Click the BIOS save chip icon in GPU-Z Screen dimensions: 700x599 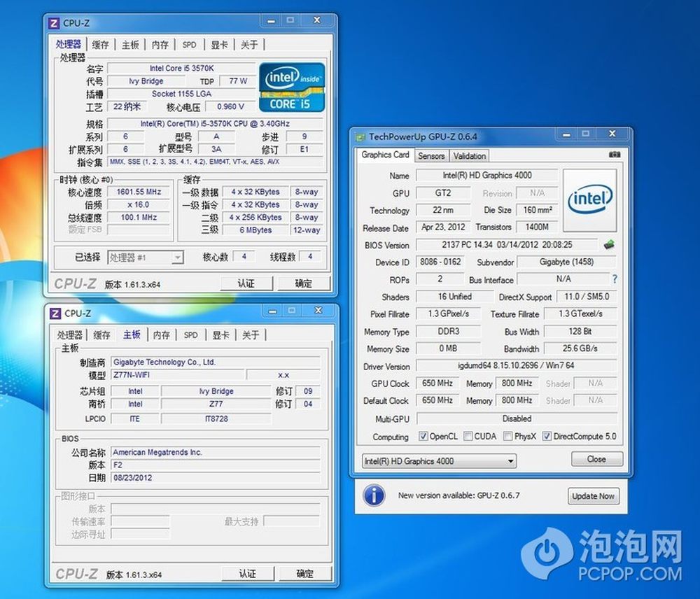click(609, 245)
